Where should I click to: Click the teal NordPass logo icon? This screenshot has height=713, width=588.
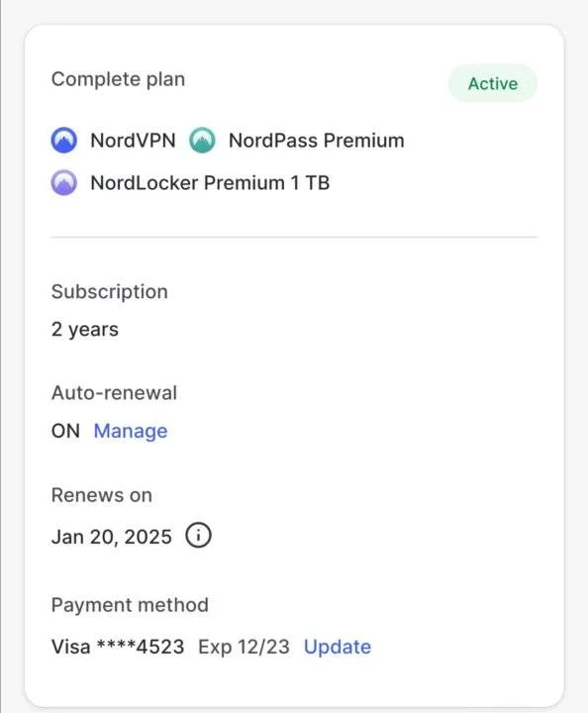(x=202, y=140)
